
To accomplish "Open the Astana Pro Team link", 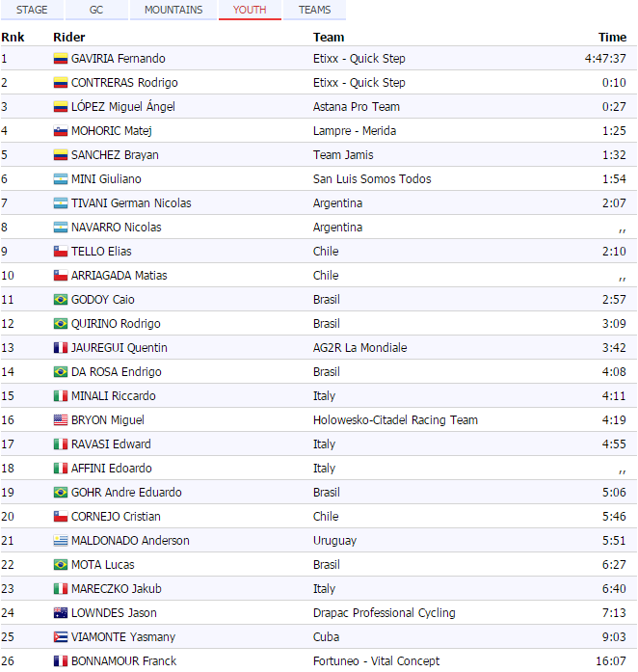I will 356,107.
